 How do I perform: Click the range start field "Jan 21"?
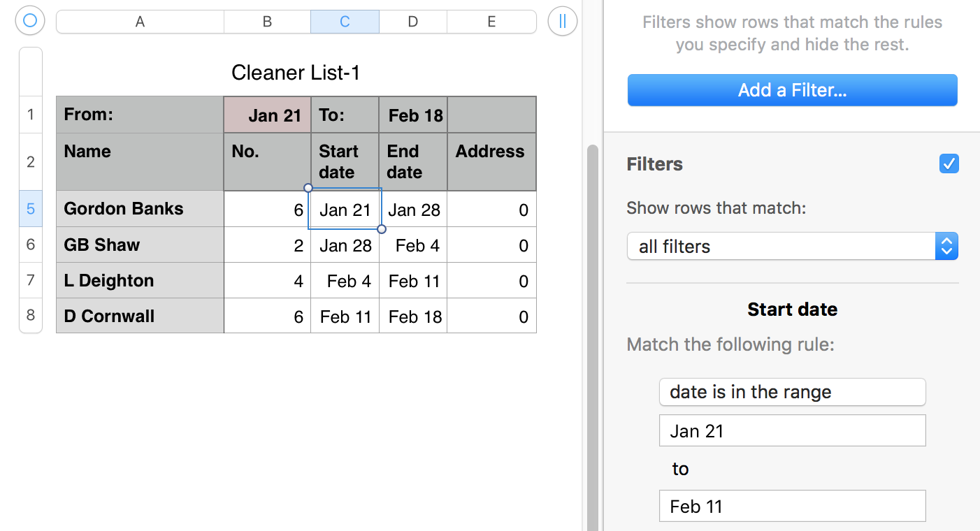[x=792, y=431]
